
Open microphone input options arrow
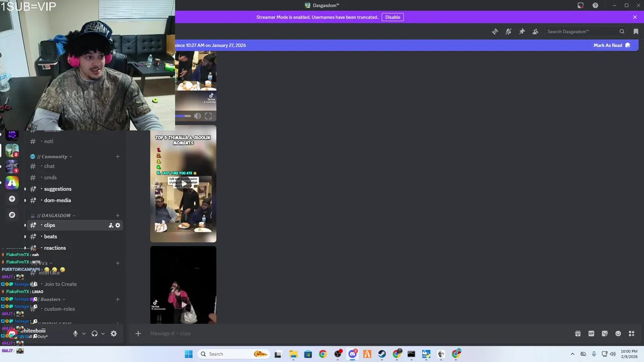pos(84,333)
